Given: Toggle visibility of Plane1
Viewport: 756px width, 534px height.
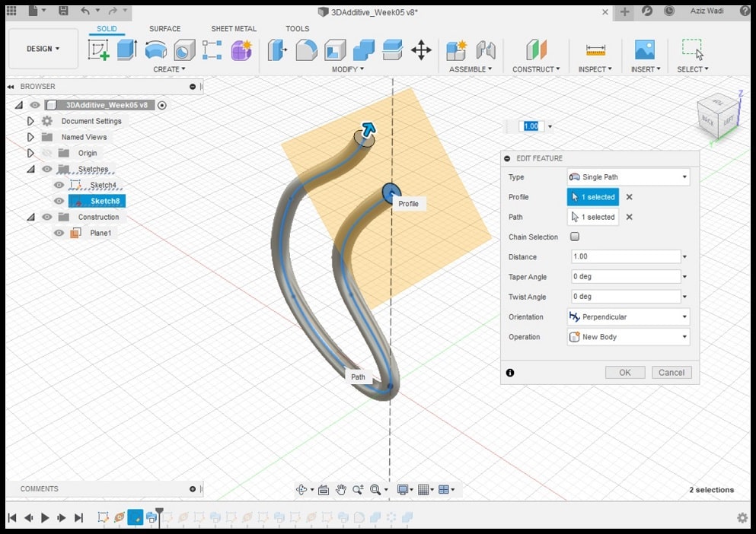Looking at the screenshot, I should click(x=59, y=233).
